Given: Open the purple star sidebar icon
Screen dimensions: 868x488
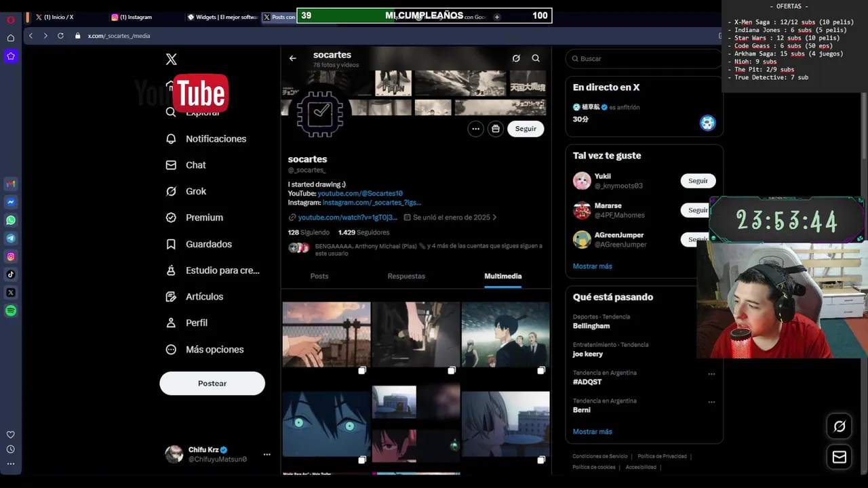Looking at the screenshot, I should pos(11,56).
